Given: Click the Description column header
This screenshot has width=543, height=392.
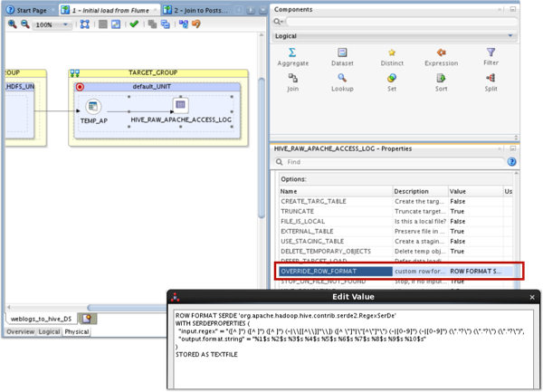Looking at the screenshot, I should pos(420,191).
